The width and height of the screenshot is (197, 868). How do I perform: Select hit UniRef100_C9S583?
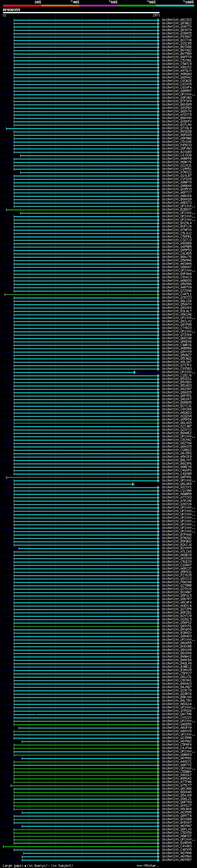177,369
